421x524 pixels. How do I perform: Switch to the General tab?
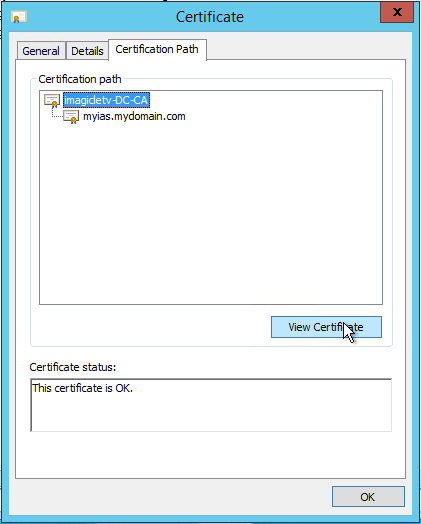coord(41,51)
